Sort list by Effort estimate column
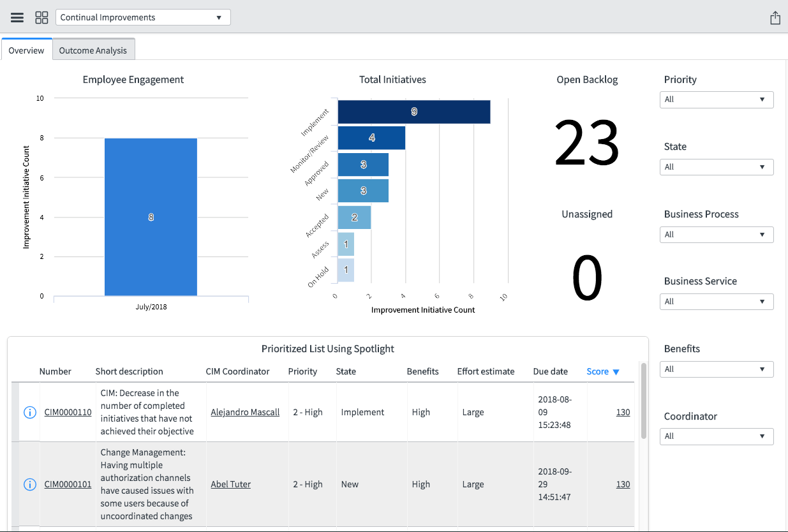Viewport: 788px width, 532px height. [x=486, y=371]
